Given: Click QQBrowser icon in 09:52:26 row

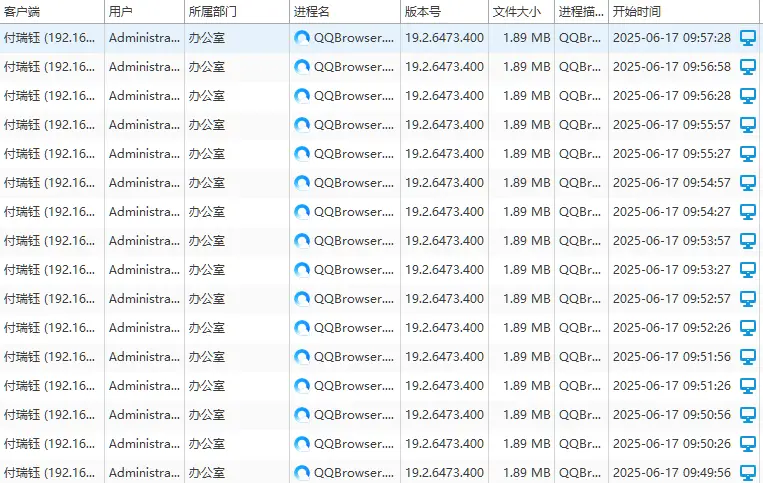Looking at the screenshot, I should (302, 328).
